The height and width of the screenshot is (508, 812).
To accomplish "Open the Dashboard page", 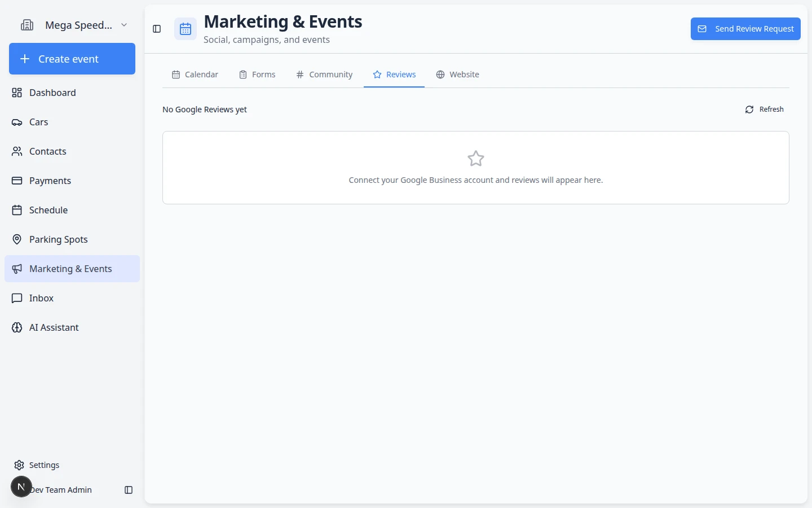I will click(x=72, y=93).
